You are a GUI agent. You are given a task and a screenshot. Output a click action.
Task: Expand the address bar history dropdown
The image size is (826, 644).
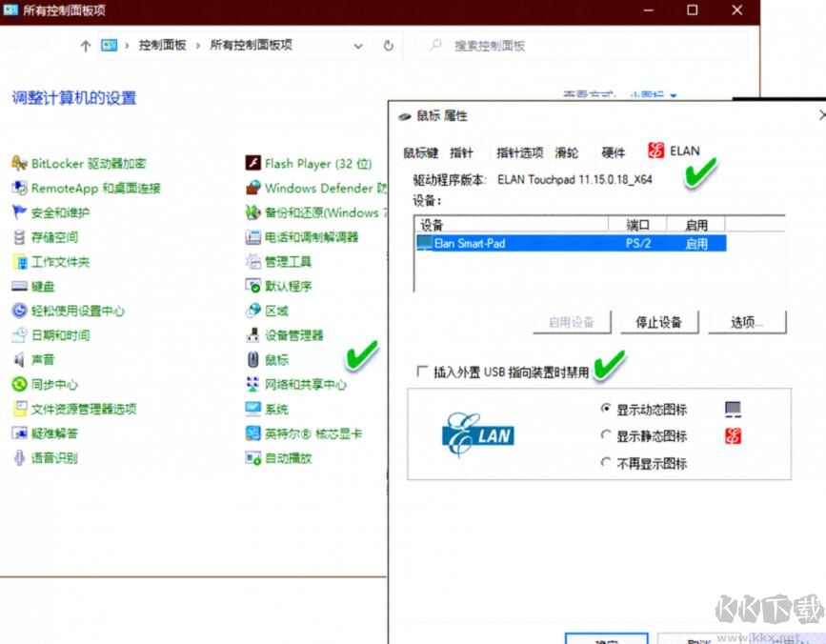pyautogui.click(x=358, y=45)
